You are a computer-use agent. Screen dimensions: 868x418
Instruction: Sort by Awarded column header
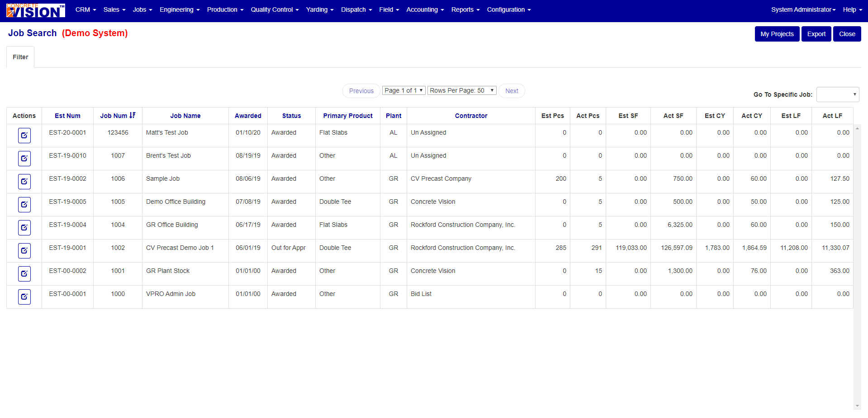pos(248,116)
